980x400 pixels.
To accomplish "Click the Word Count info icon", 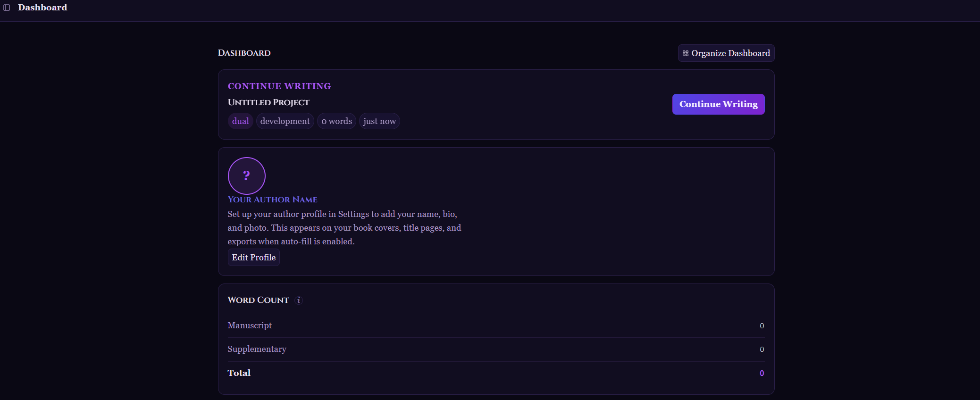I will pyautogui.click(x=299, y=300).
